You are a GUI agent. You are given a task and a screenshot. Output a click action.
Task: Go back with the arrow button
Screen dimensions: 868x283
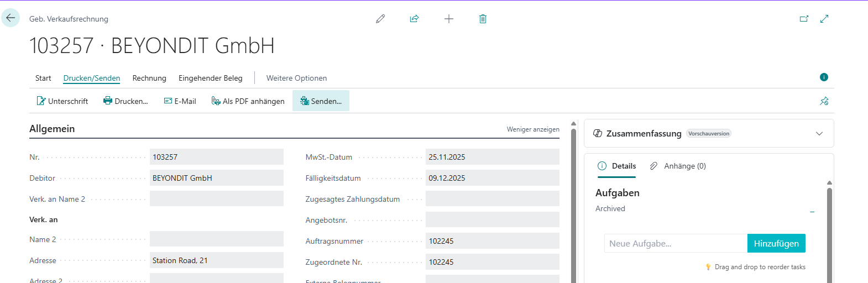click(x=11, y=18)
